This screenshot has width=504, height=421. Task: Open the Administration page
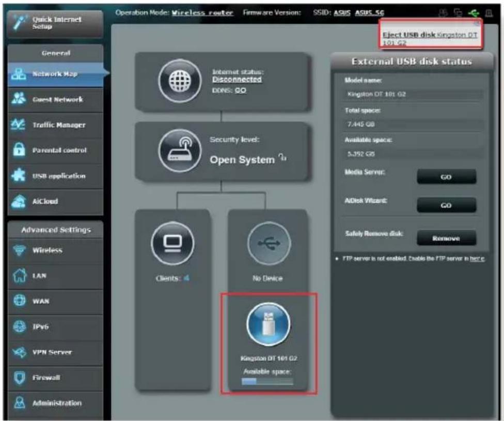coord(55,403)
